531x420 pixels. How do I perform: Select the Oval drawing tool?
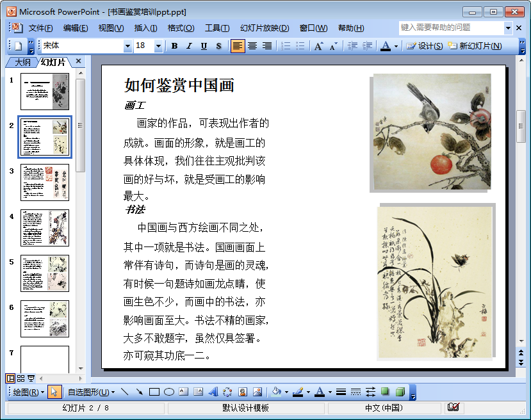pos(168,392)
